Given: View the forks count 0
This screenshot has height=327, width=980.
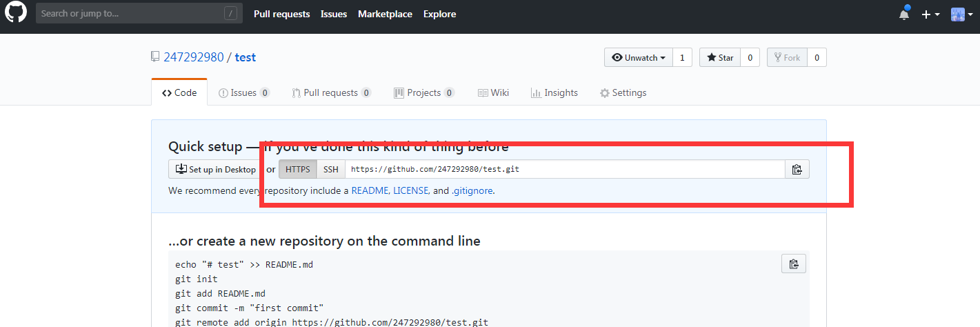Looking at the screenshot, I should click(x=817, y=57).
